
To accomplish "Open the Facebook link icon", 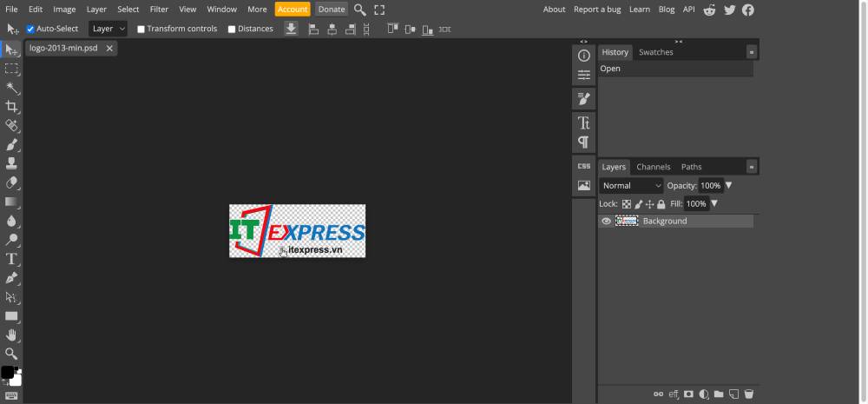I will (x=748, y=10).
